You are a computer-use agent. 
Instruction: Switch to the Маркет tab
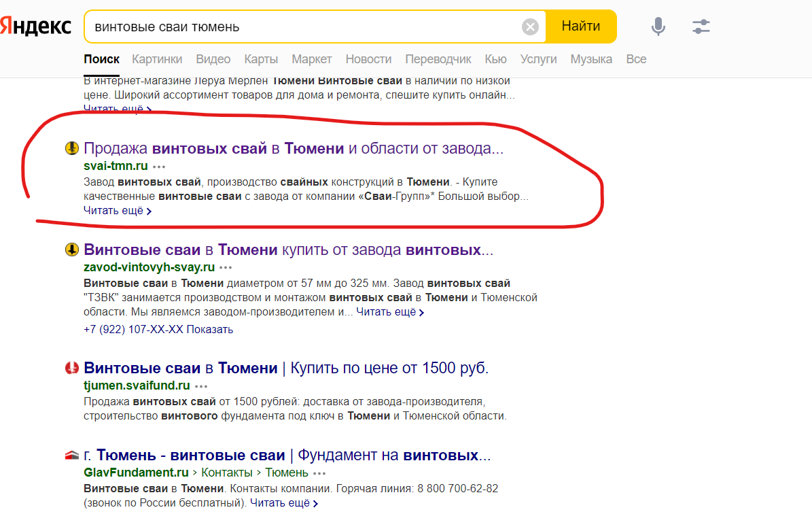point(311,59)
